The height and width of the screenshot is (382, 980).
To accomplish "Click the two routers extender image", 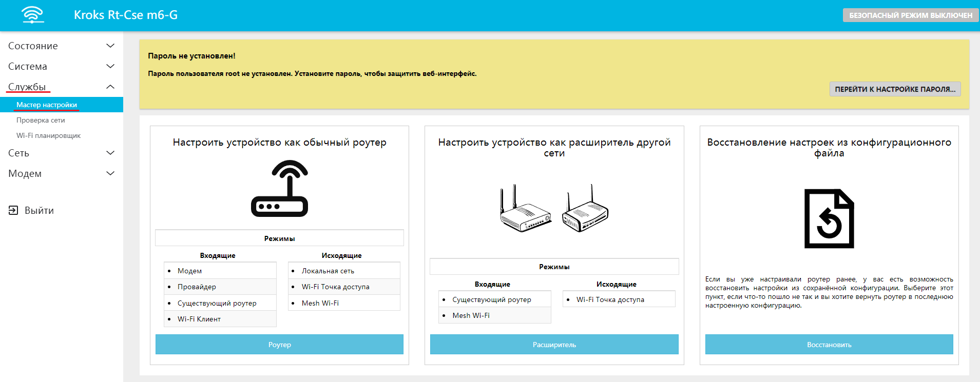I will (x=554, y=209).
